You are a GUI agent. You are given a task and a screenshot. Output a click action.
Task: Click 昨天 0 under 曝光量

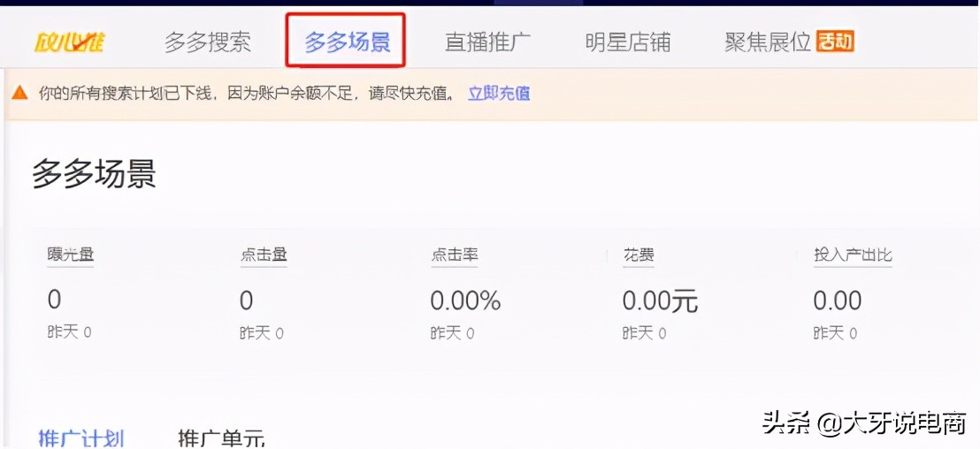tap(69, 332)
